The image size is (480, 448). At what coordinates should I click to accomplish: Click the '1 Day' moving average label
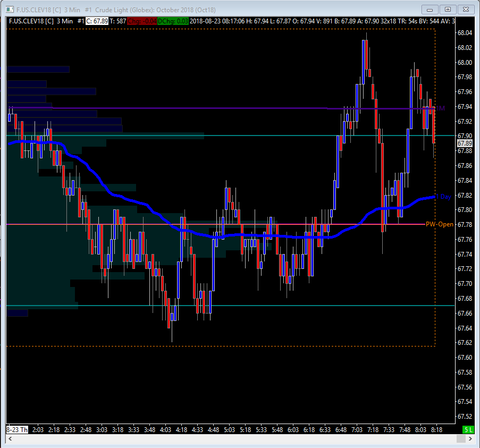pos(443,197)
